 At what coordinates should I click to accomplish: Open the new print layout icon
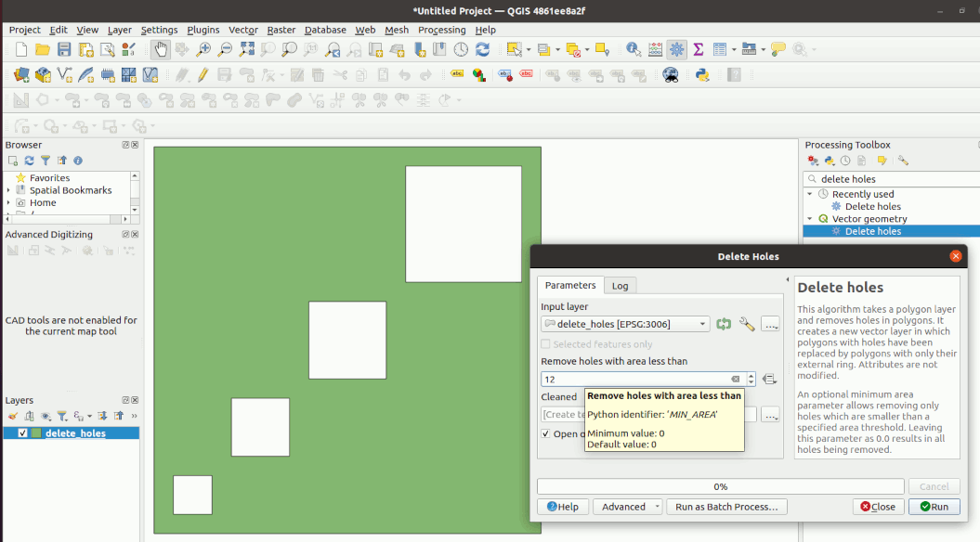85,49
